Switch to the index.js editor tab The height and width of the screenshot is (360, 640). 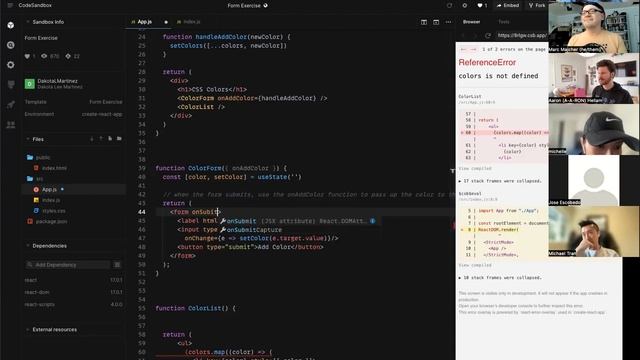click(x=189, y=22)
